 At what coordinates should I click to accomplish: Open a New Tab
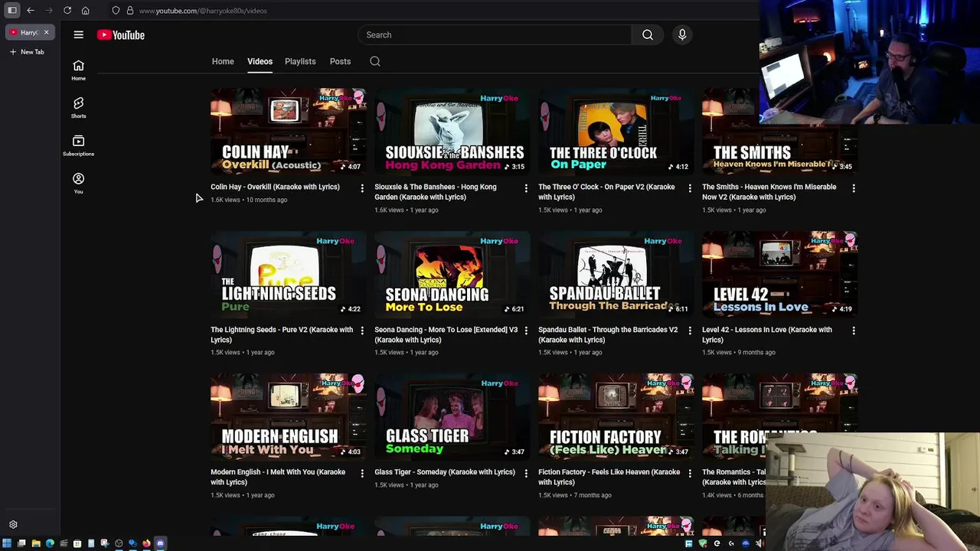point(27,52)
